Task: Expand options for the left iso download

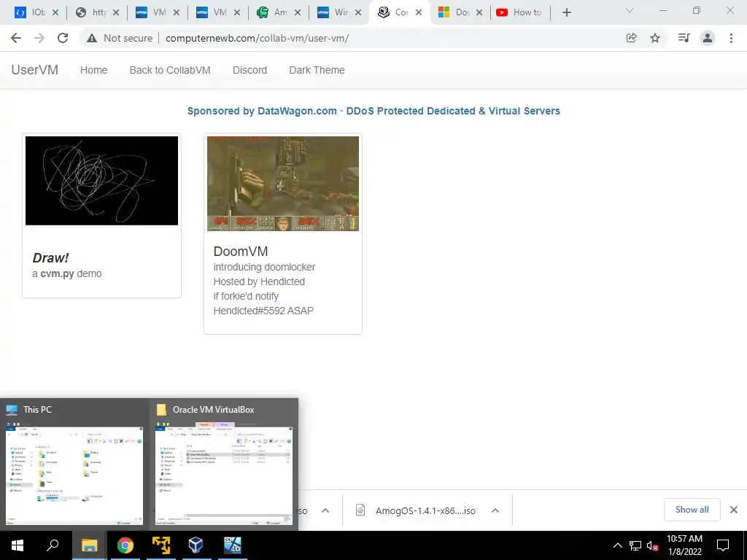Action: click(325, 510)
